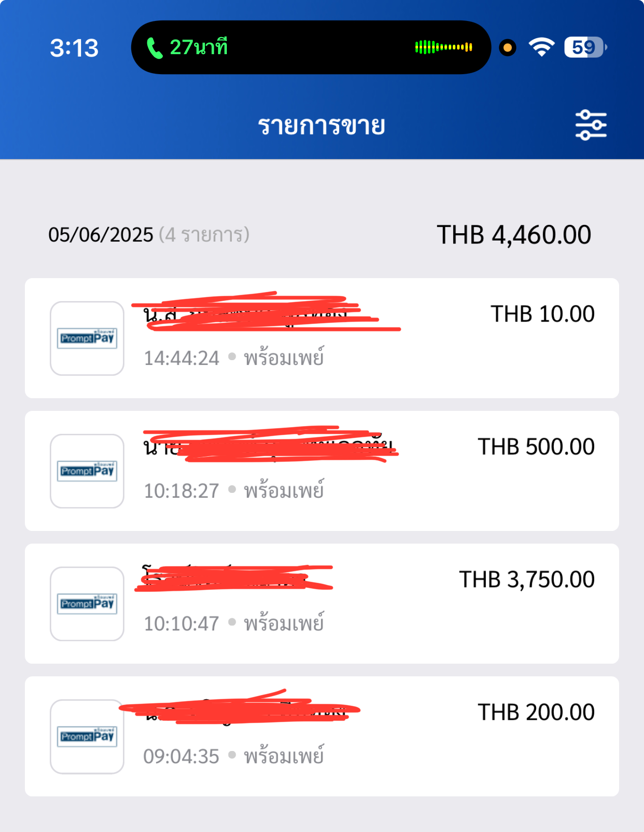Open the THB 3,750.00 transaction

[x=322, y=604]
